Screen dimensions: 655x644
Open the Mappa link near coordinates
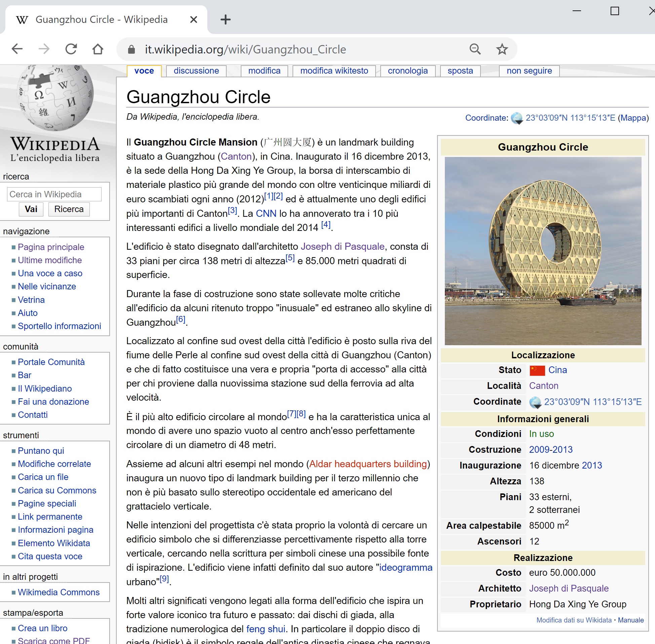point(633,118)
